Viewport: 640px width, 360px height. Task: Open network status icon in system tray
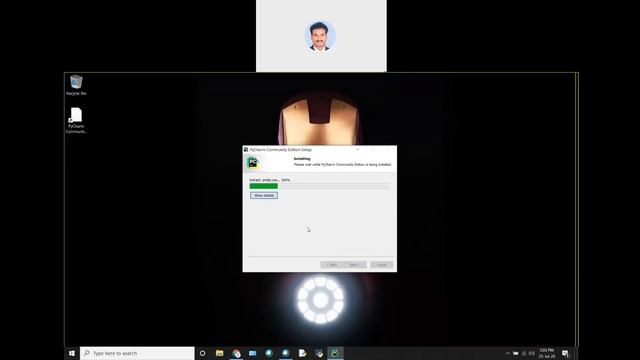tap(524, 353)
